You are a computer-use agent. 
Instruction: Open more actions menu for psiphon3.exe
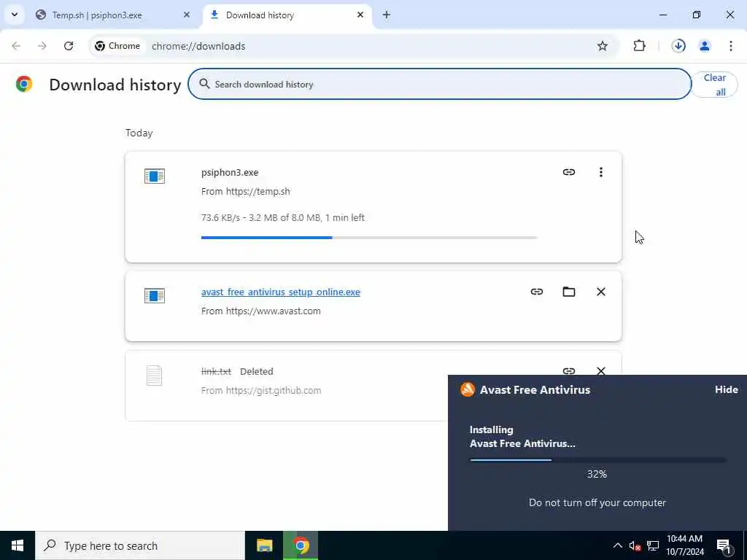pos(601,172)
